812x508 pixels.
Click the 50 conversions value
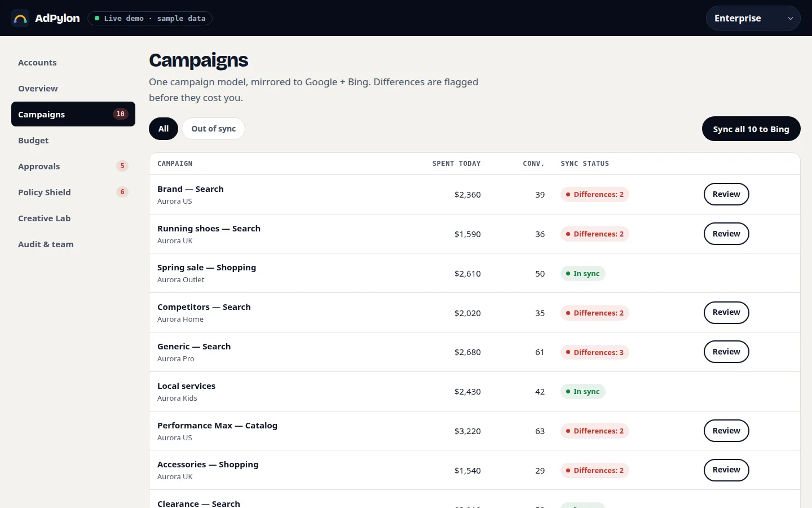(540, 274)
